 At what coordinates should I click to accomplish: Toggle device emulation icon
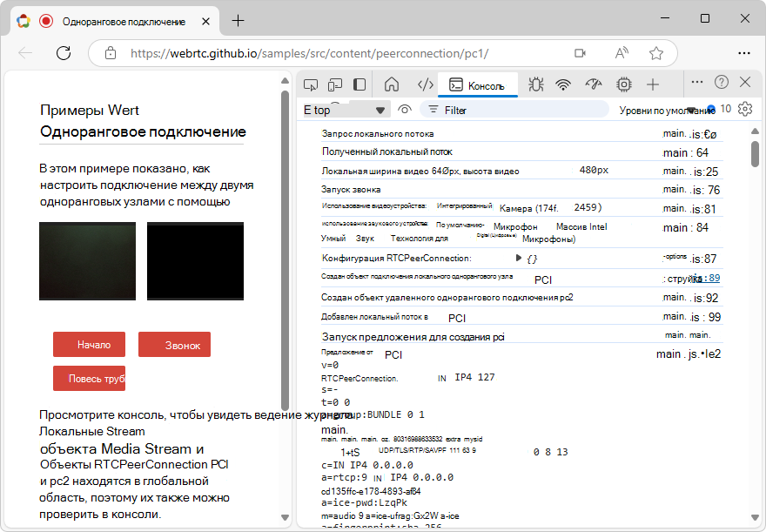[334, 85]
